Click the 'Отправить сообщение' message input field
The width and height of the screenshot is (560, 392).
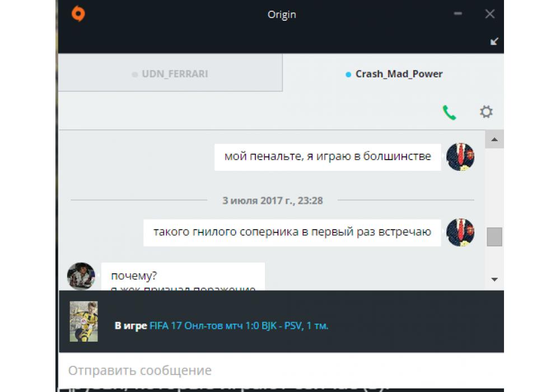pos(281,370)
